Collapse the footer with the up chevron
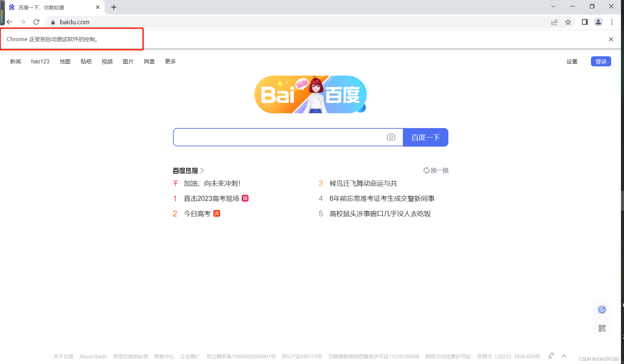 [x=564, y=356]
